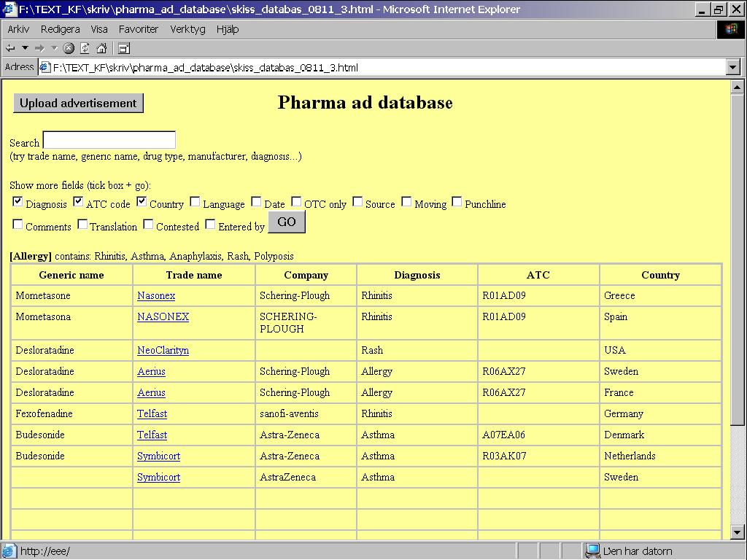This screenshot has height=560, width=747.
Task: Click into the Search text field
Action: point(109,140)
